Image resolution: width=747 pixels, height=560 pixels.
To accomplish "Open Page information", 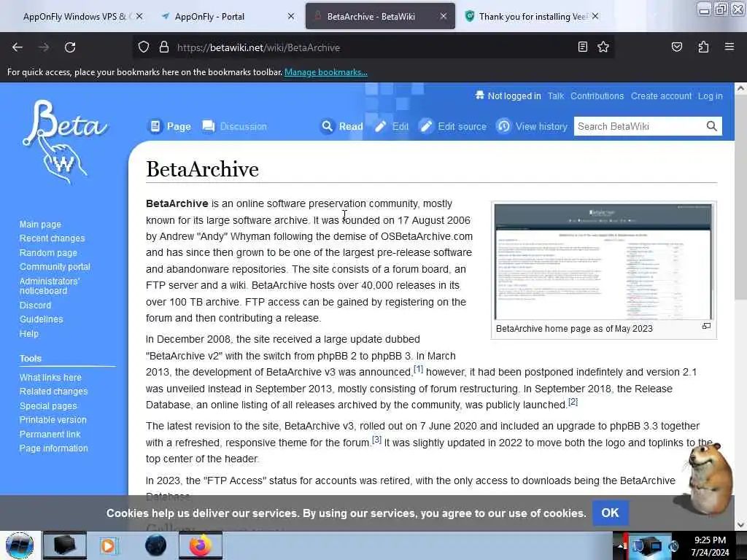I will coord(54,448).
